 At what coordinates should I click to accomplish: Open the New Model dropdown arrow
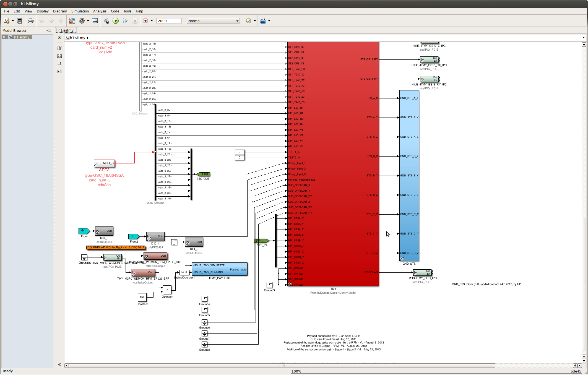point(13,21)
